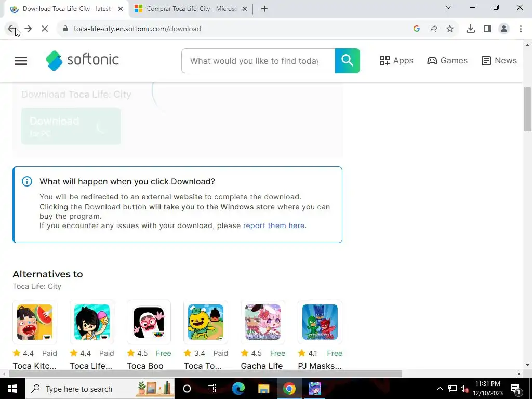Open Task View on the taskbar
Screen dimensions: 532x399
[212, 389]
